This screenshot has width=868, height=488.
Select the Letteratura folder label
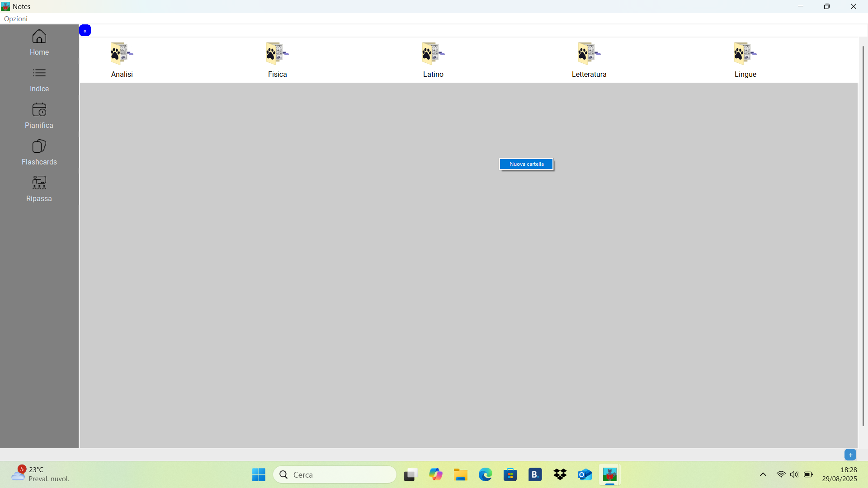589,74
